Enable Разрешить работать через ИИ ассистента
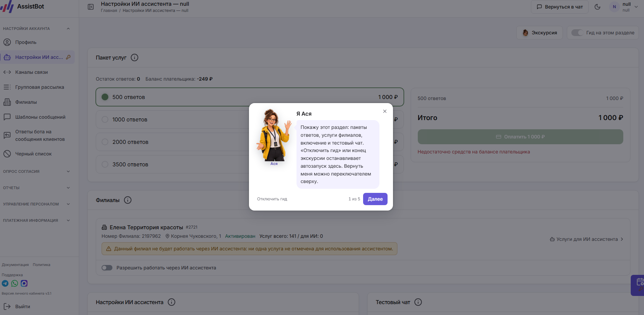This screenshot has width=644, height=315. click(x=107, y=268)
